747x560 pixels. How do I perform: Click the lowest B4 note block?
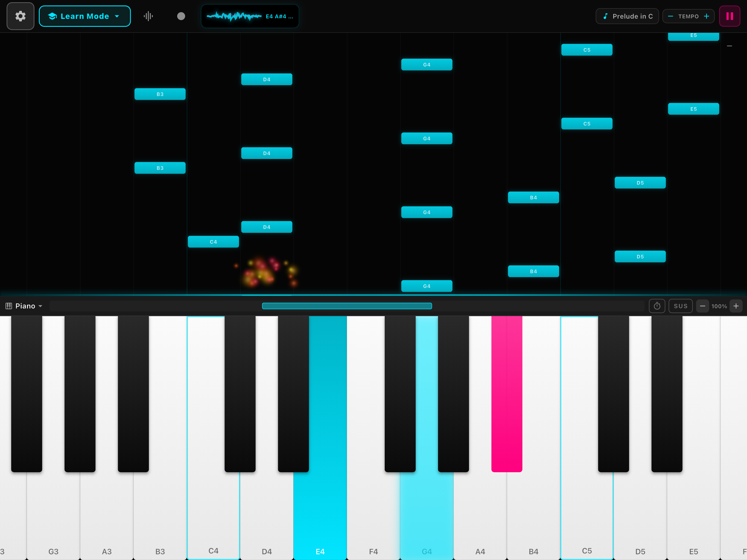[x=533, y=271]
